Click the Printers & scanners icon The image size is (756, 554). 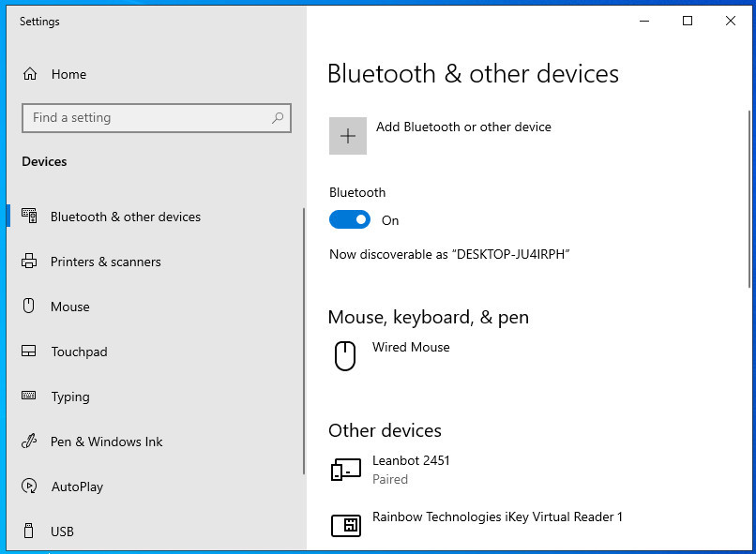[x=29, y=262]
